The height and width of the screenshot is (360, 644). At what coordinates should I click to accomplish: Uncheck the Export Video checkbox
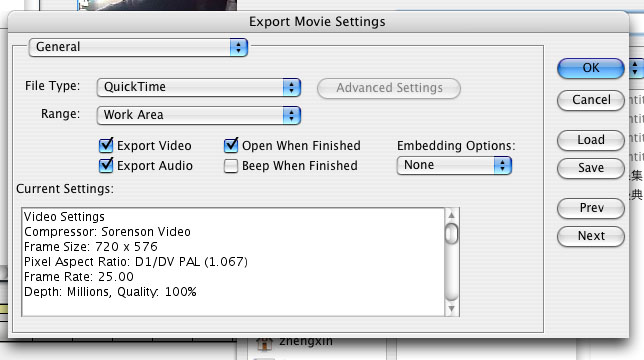[x=106, y=145]
